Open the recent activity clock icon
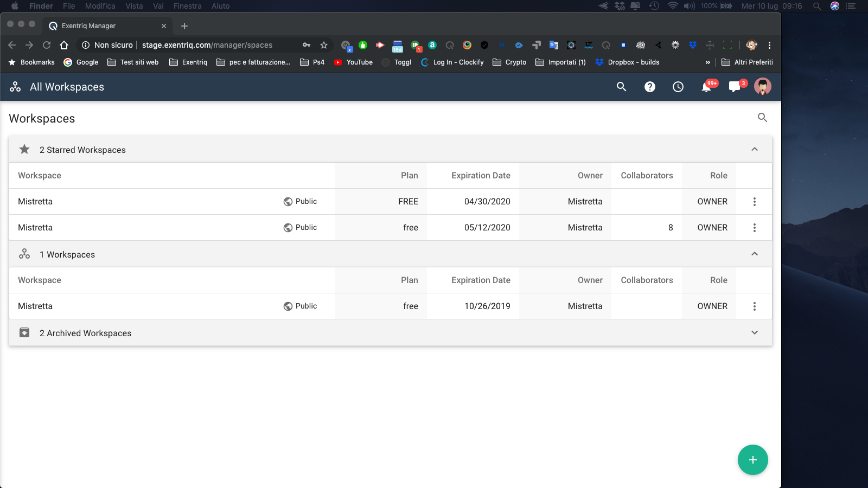868x488 pixels. (678, 87)
